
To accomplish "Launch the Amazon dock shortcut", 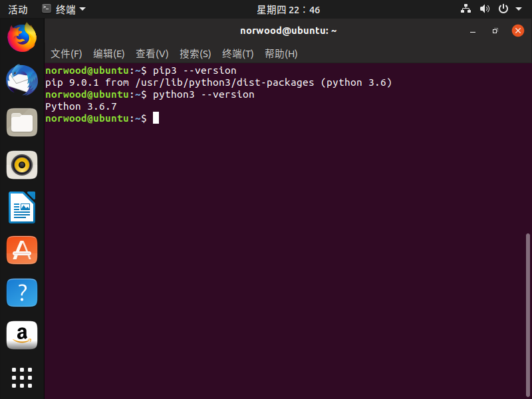I will pos(22,335).
